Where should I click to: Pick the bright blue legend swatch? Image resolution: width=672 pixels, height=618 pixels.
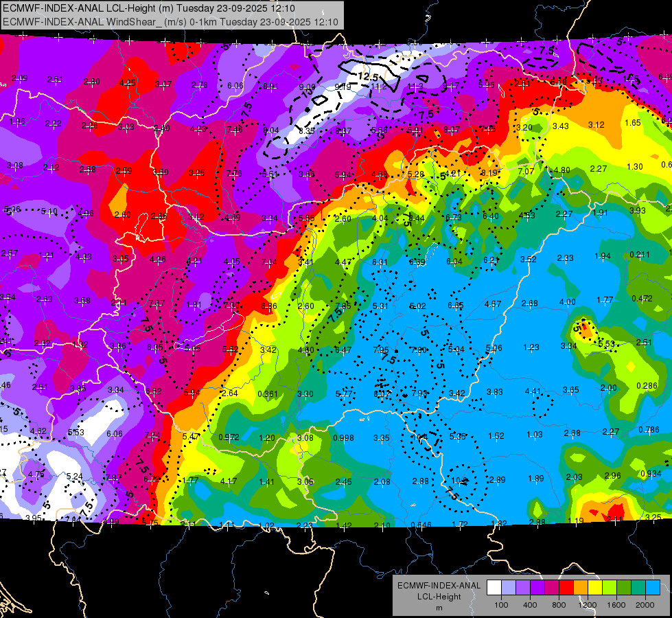653,588
